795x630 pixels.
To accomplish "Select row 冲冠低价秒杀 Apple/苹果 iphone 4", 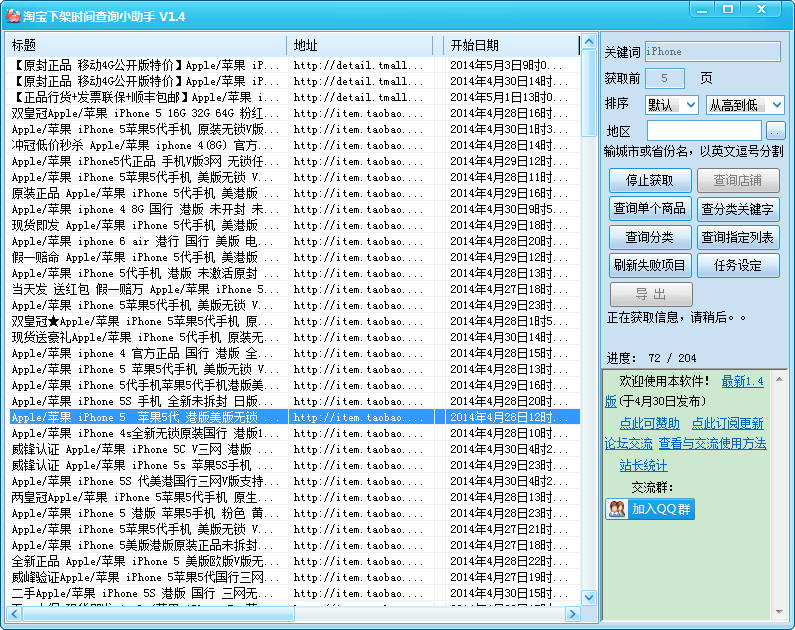I will (295, 145).
